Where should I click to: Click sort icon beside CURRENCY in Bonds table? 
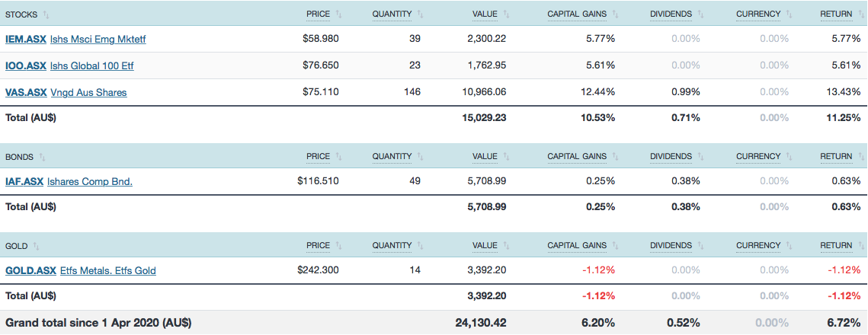click(x=789, y=157)
